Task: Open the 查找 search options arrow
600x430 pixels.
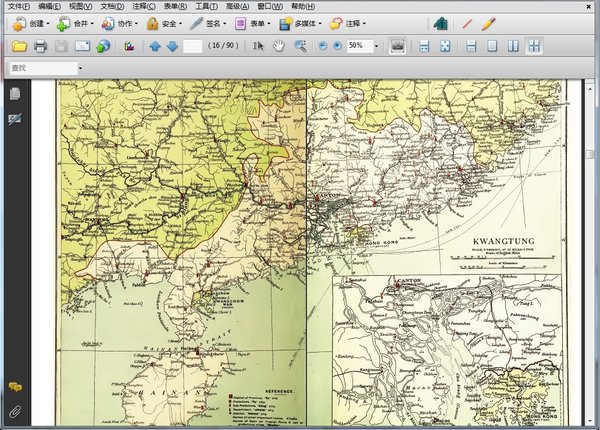Action: pos(80,68)
